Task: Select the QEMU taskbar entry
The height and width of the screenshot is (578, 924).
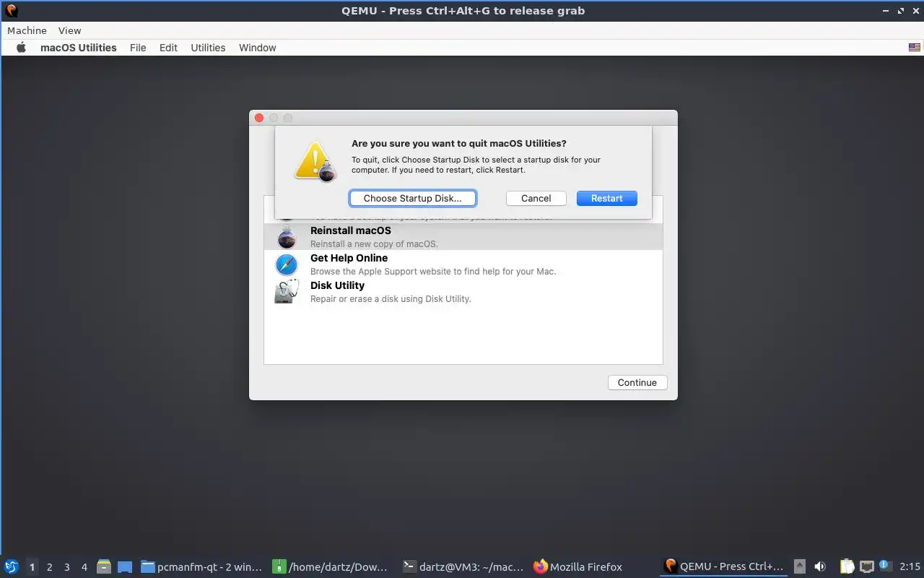Action: tap(724, 566)
